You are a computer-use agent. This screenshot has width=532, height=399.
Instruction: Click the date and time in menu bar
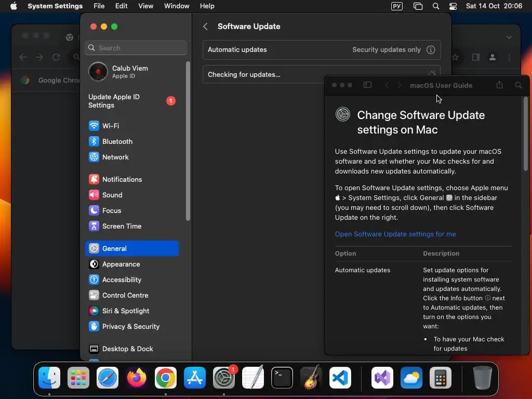494,6
